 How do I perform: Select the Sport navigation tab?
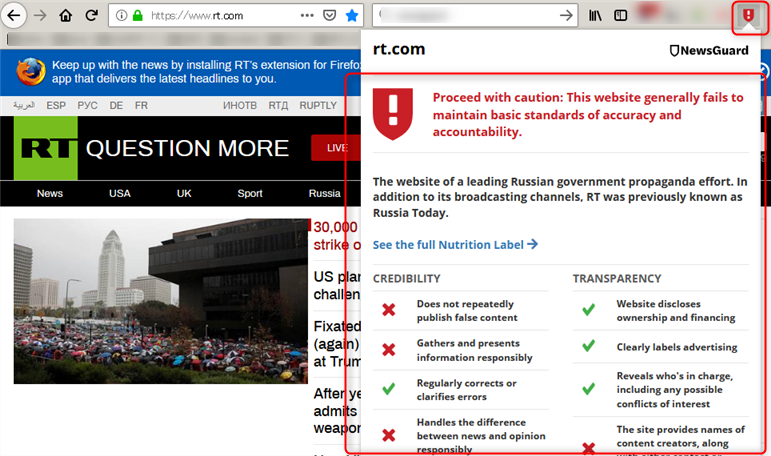pyautogui.click(x=250, y=193)
